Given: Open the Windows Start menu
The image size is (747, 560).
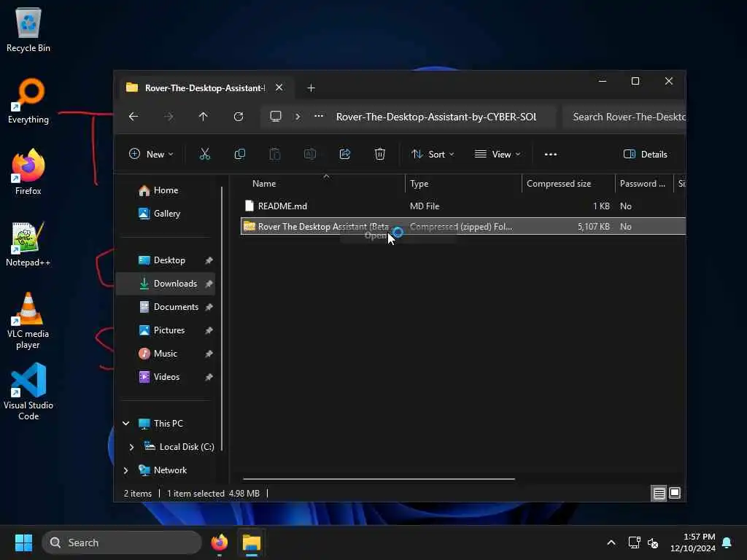Looking at the screenshot, I should pyautogui.click(x=23, y=542).
